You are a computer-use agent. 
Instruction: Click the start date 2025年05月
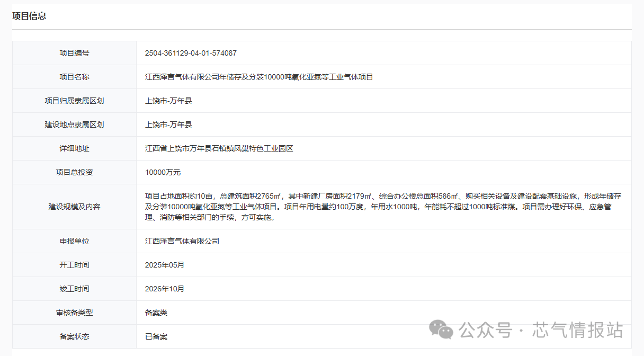point(165,265)
